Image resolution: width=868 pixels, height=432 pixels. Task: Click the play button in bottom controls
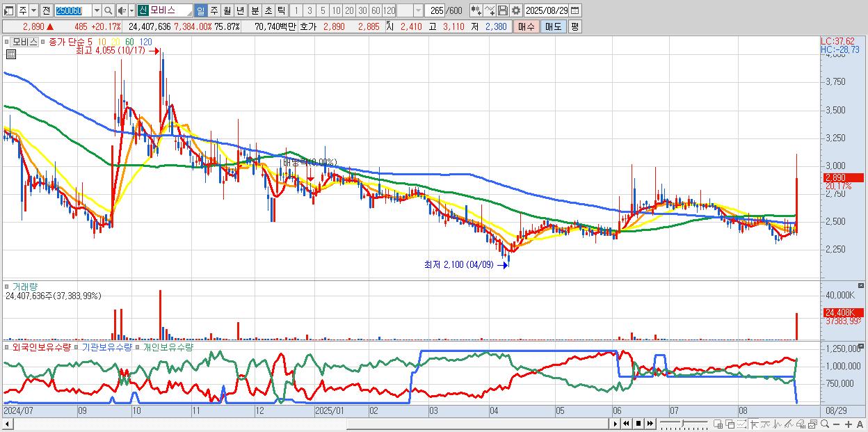616,424
